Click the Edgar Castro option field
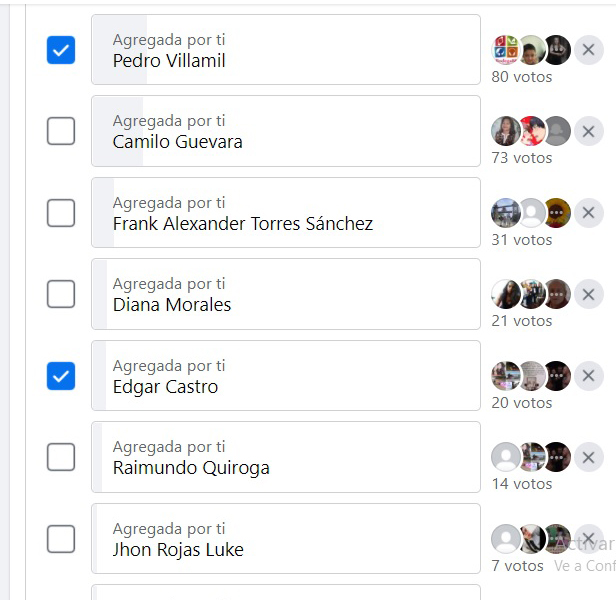The height and width of the screenshot is (600, 616). click(286, 376)
